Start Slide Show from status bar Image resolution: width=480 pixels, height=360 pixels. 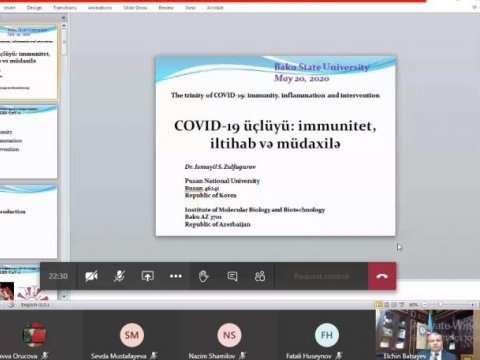coord(402,304)
